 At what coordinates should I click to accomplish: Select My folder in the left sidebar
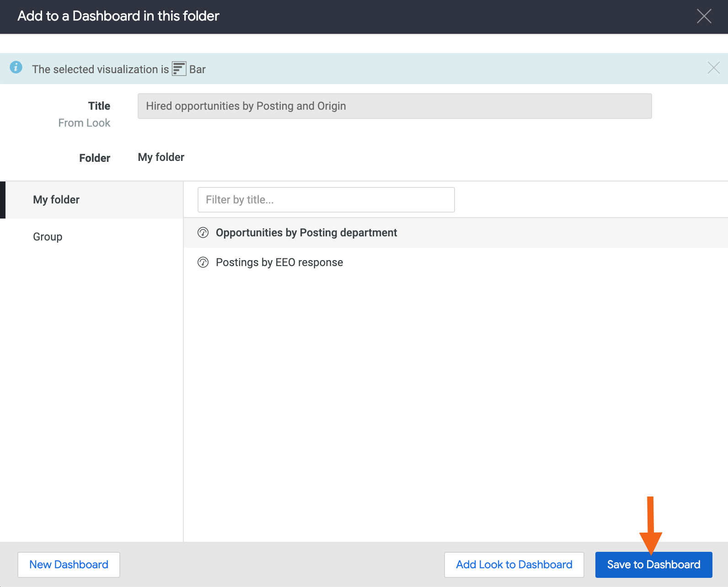point(56,200)
